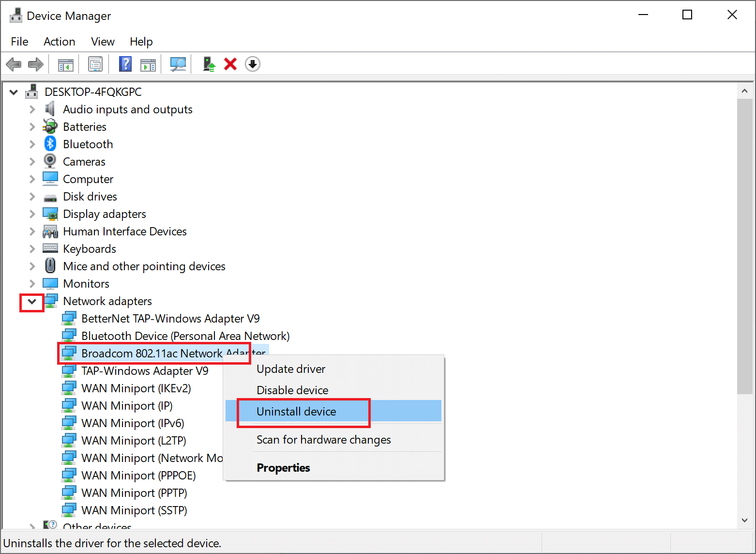Collapse the Network adapters category
This screenshot has width=756, height=554.
(x=32, y=301)
